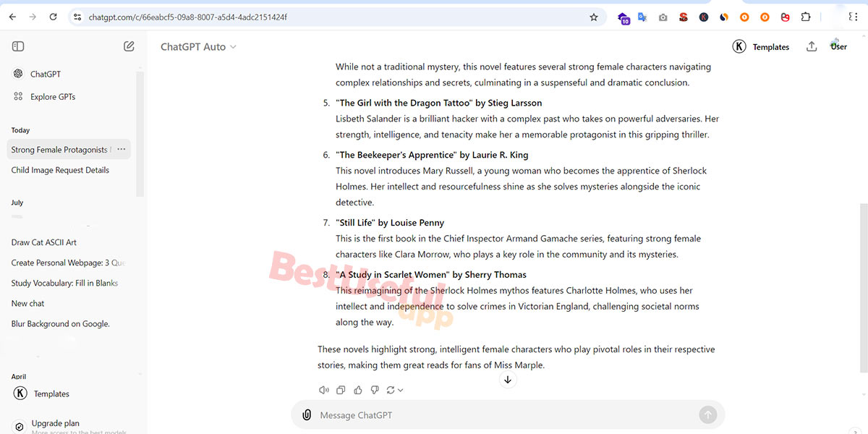
Task: Go back with the browser back arrow
Action: 12,17
